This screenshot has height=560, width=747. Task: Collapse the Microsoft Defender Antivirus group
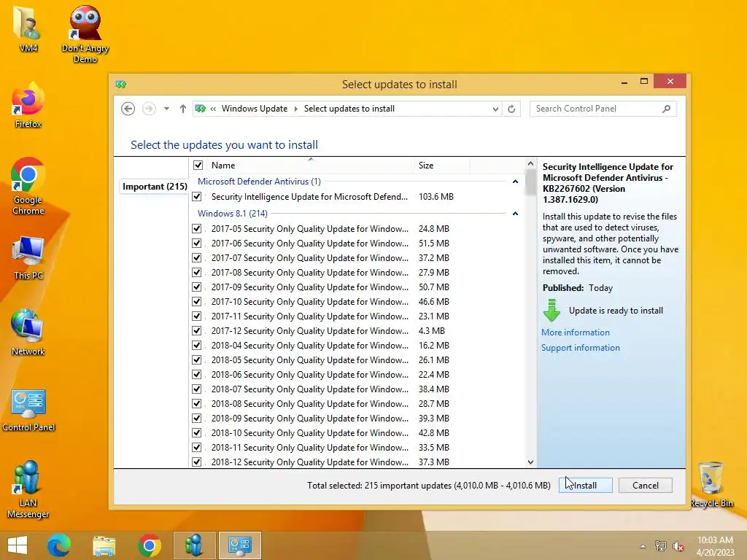(515, 182)
